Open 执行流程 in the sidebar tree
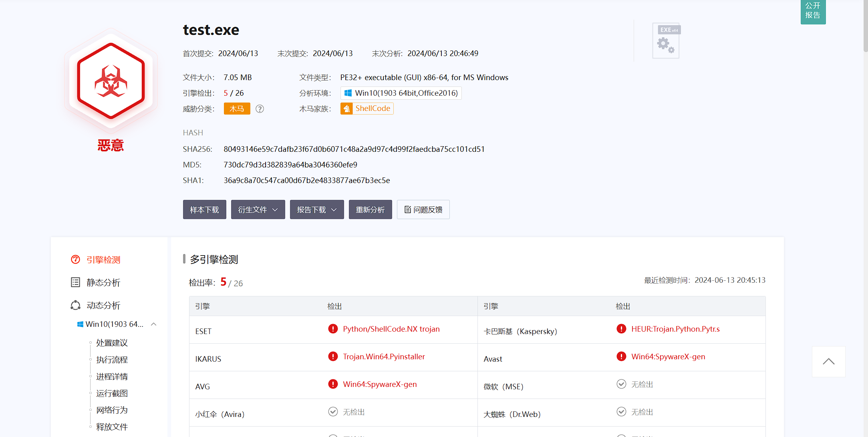This screenshot has width=868, height=437. pos(112,360)
